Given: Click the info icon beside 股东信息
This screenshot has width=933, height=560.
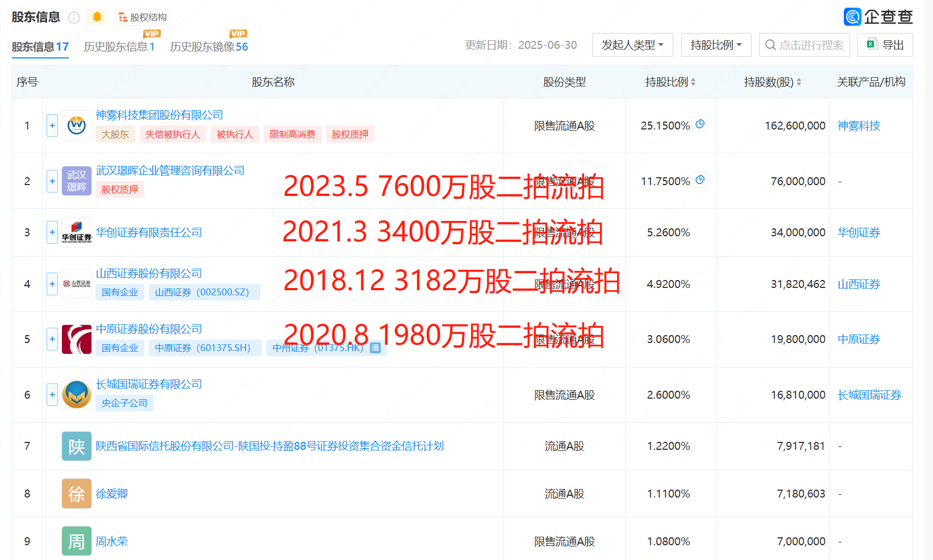Looking at the screenshot, I should (x=74, y=18).
